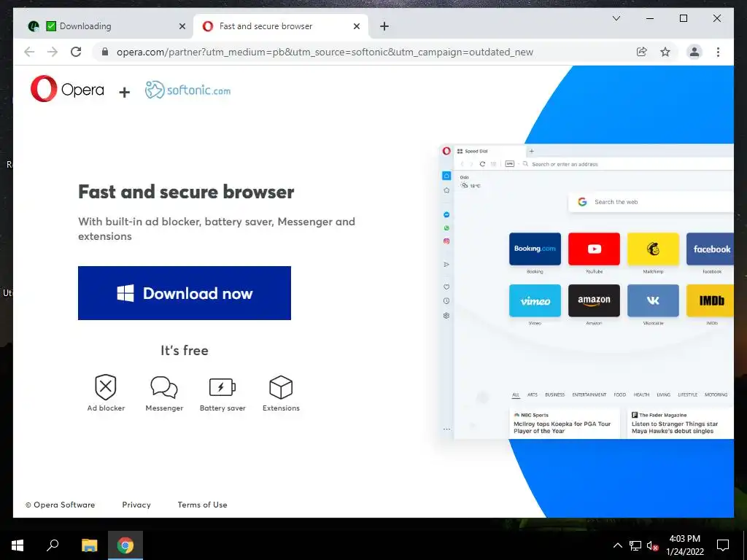Screen dimensions: 747x560
Task: Click the IMDb speed dial tile
Action: [710, 300]
